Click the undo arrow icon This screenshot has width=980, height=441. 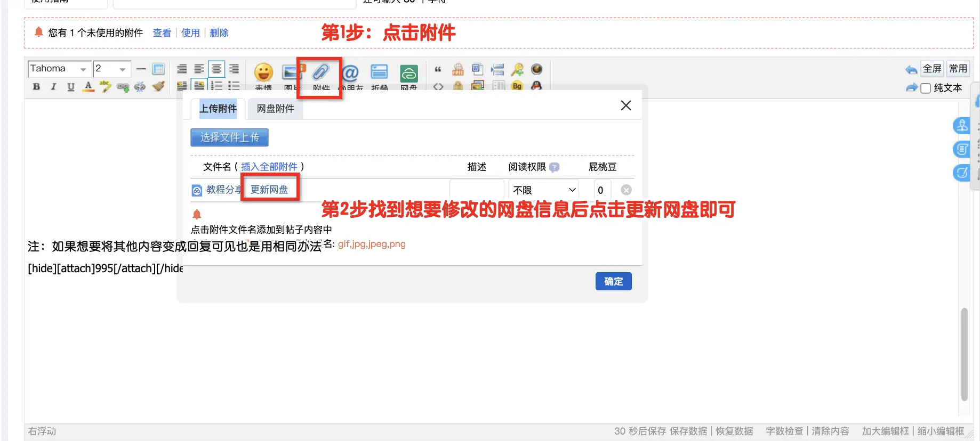911,70
